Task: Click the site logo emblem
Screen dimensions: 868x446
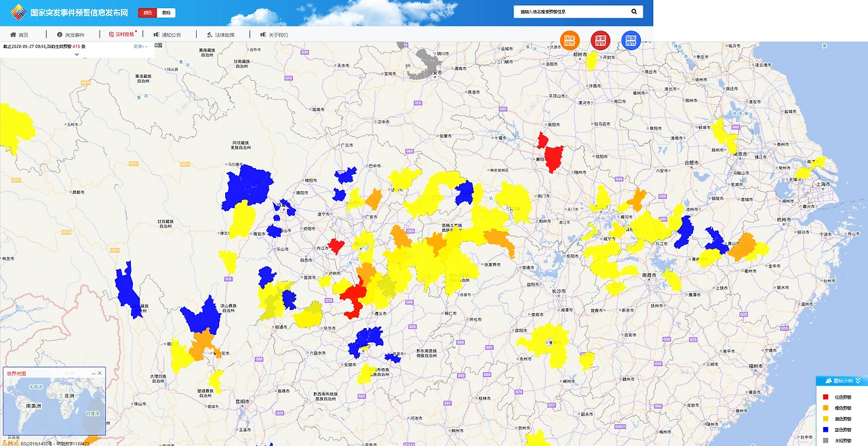Action: click(x=18, y=13)
